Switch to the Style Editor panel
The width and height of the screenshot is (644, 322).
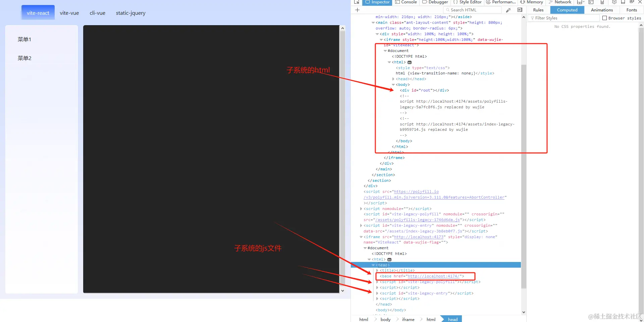[467, 2]
